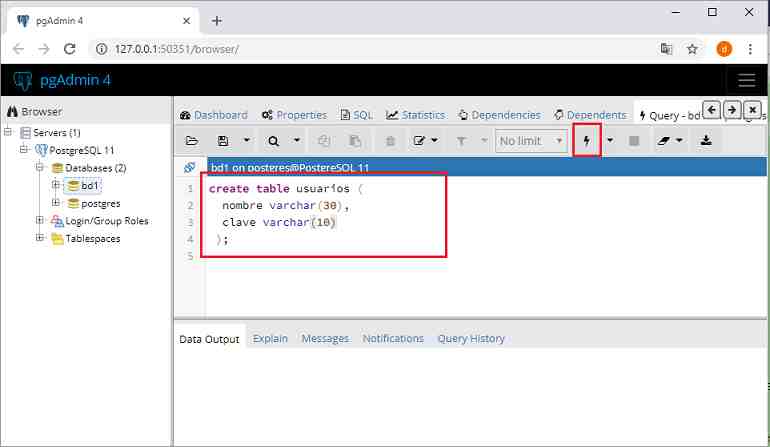Click the Delete trash icon
Image resolution: width=770 pixels, height=447 pixels.
point(390,141)
